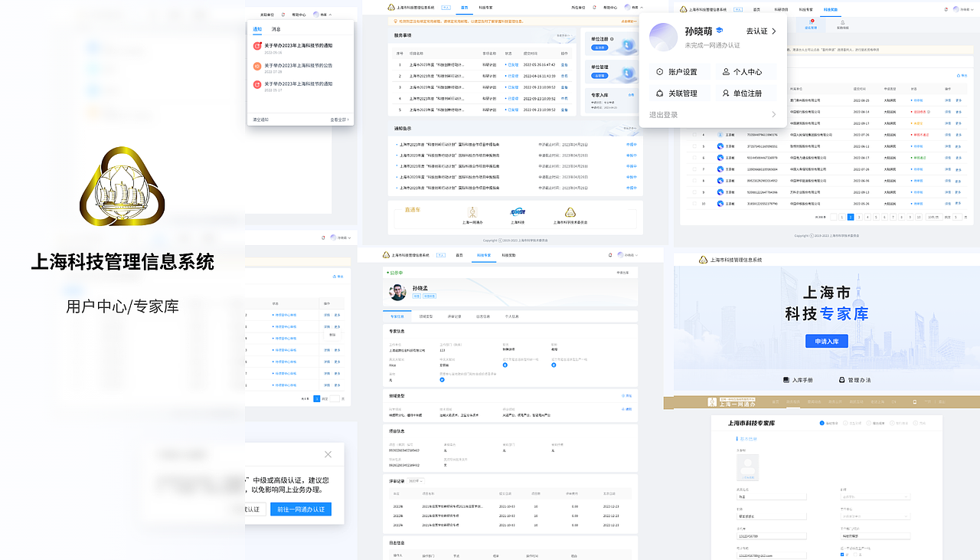Open the page size dropdown in awards pagination
This screenshot has height=560, width=980.
point(933,218)
